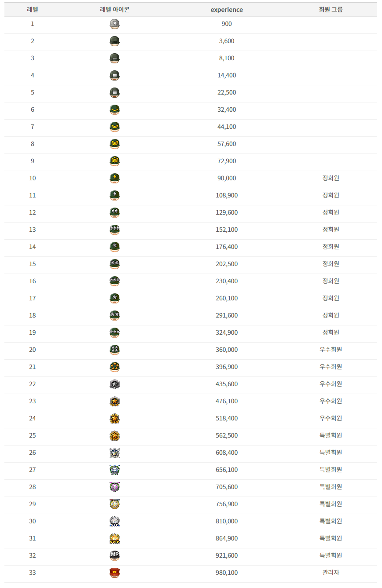Image resolution: width=382 pixels, height=588 pixels.
Task: Click the level 21 gold stars helmet icon
Action: [x=115, y=367]
